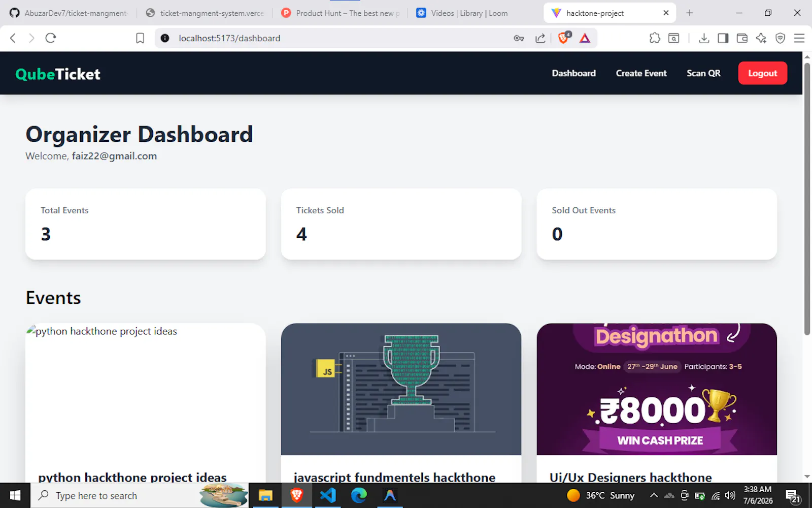Screen dimensions: 812x508
Task: Open site information icon in address bar
Action: [165, 38]
